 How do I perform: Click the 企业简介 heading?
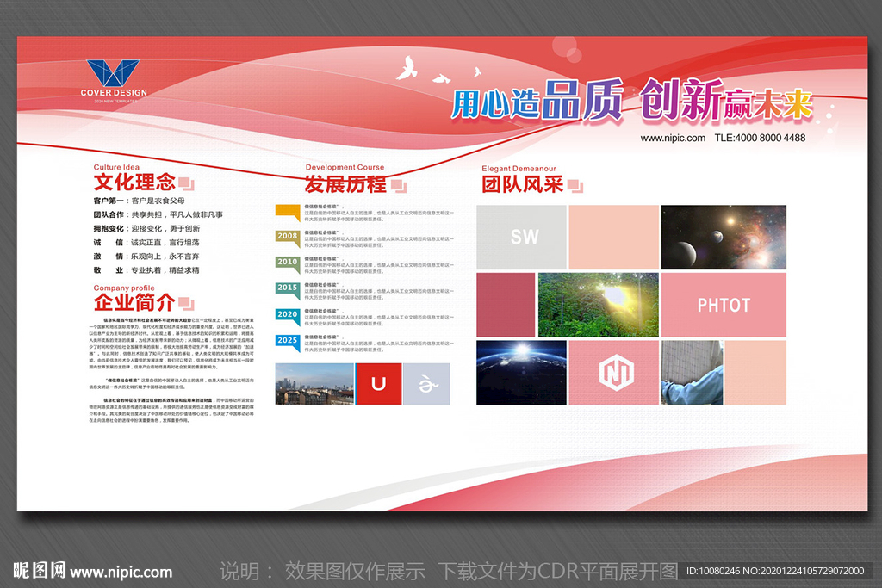click(134, 302)
